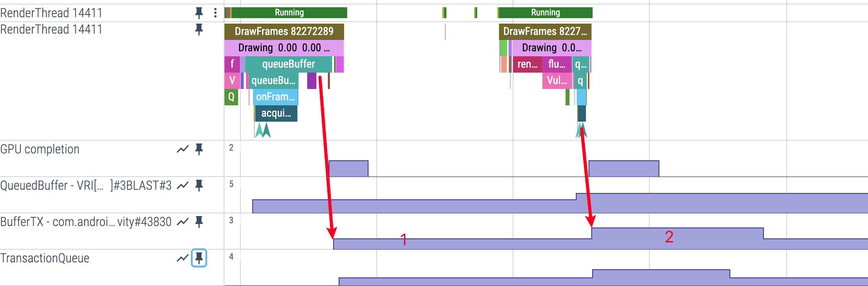Viewport: 868px width, 286px height.
Task: Click the chart icon on QueuedBuffer track
Action: 182,185
